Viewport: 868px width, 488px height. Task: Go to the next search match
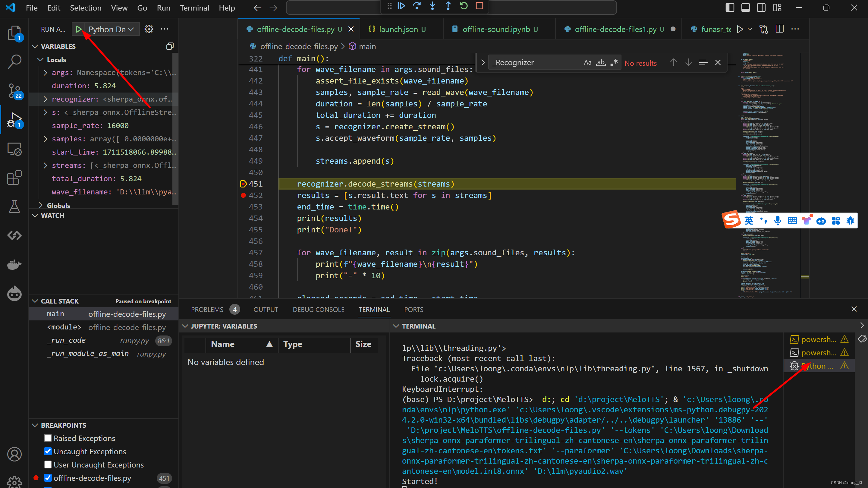tap(688, 62)
